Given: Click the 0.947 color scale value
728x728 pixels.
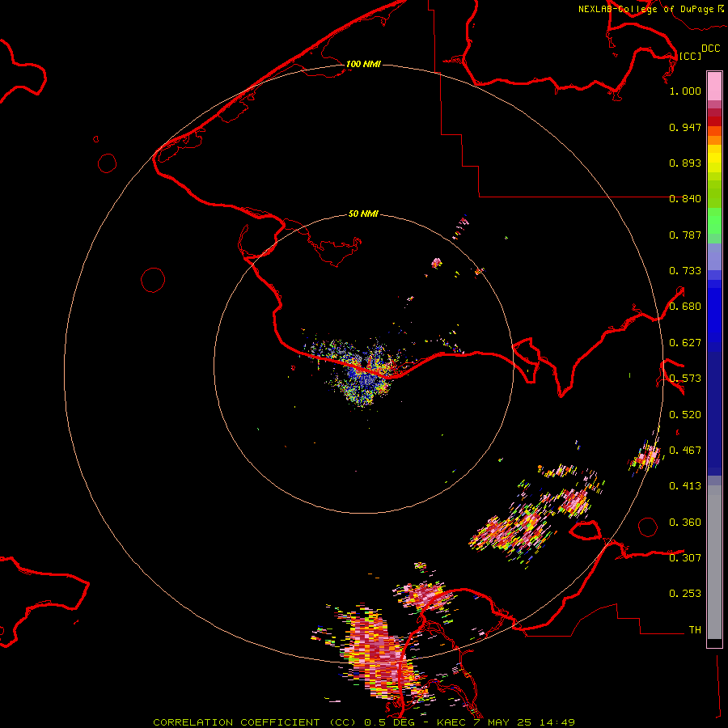Looking at the screenshot, I should [685, 127].
